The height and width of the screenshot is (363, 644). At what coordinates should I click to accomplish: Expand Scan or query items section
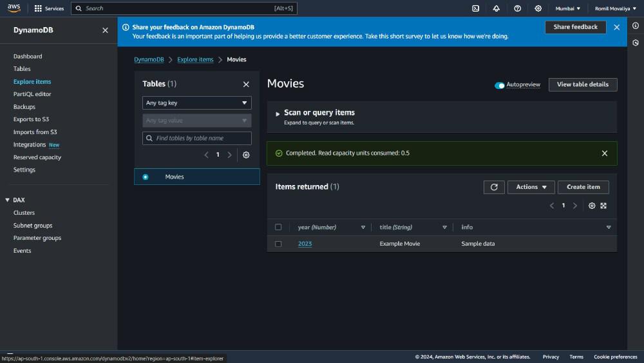coord(278,114)
